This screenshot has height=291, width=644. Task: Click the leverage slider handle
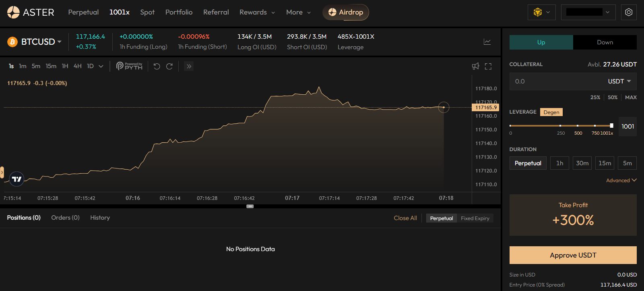[611, 126]
